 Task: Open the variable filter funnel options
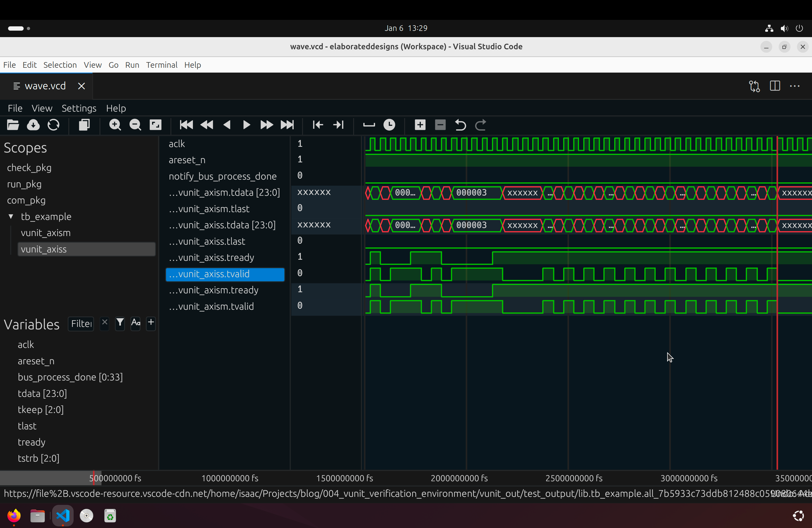120,323
